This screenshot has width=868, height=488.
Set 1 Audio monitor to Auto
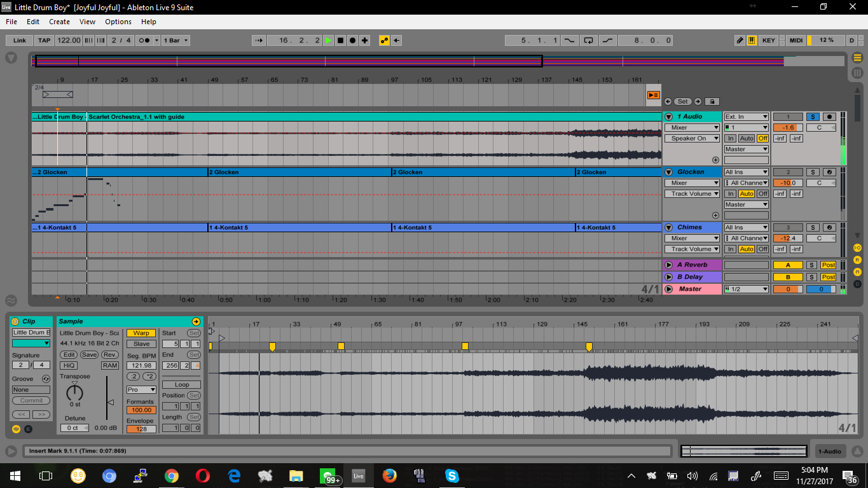pyautogui.click(x=747, y=138)
